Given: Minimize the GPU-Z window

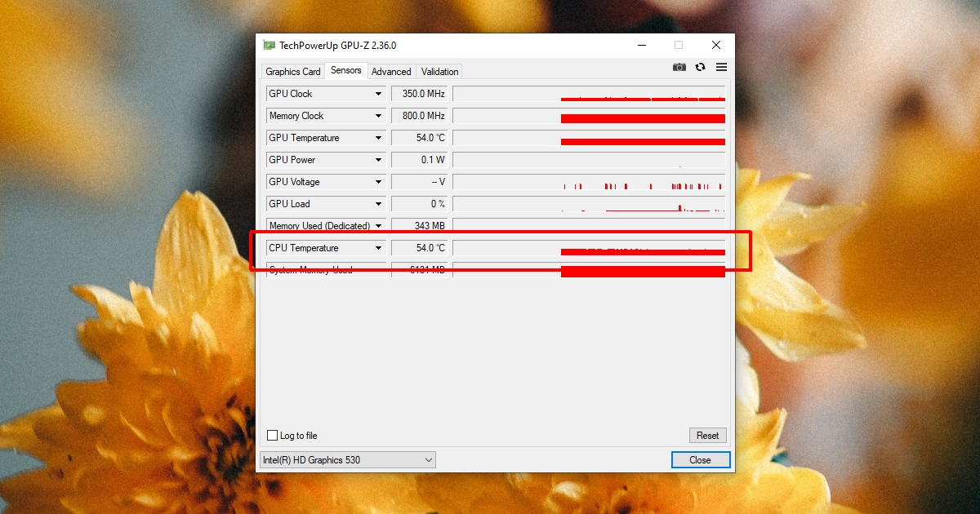Looking at the screenshot, I should [641, 46].
